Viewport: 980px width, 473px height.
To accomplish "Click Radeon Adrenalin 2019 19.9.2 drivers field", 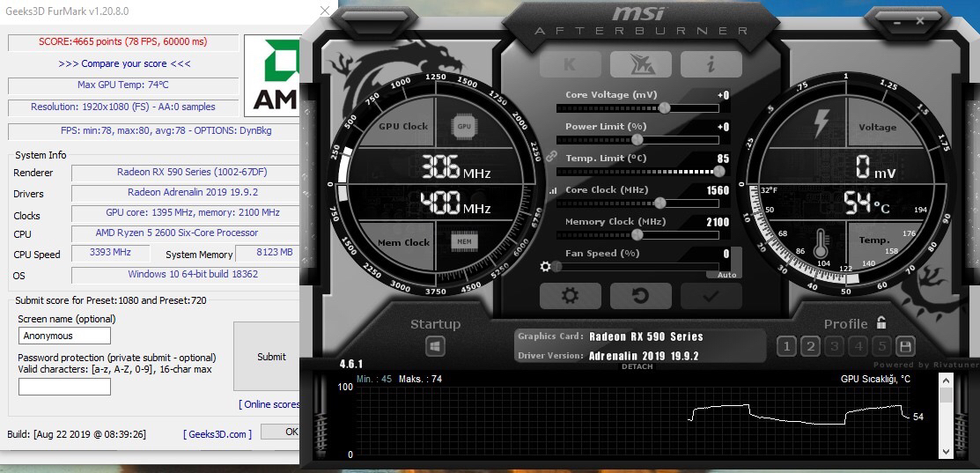I will tap(186, 192).
